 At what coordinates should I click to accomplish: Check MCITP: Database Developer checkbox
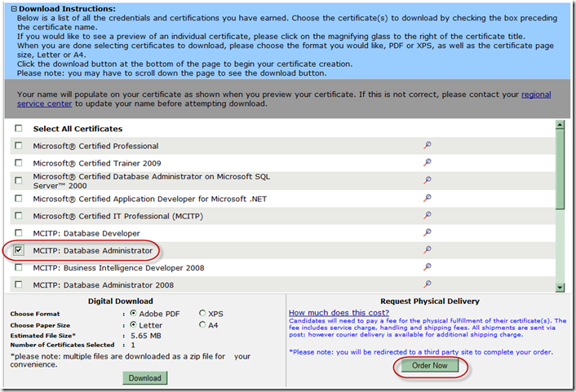pos(19,233)
